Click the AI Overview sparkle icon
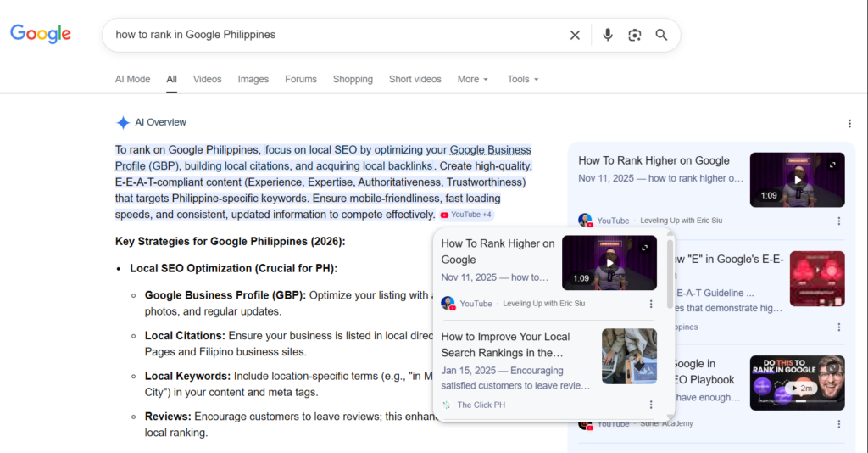The image size is (868, 453). point(123,122)
